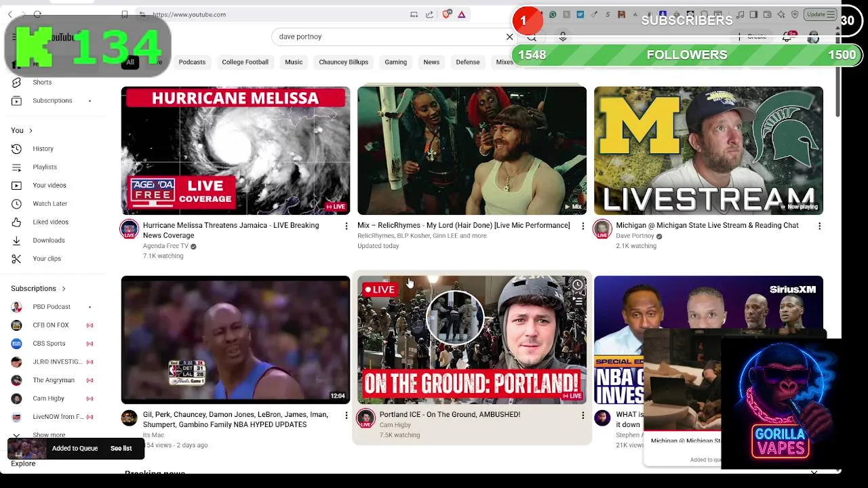This screenshot has height=488, width=868.
Task: Open the Explore heading in the sidebar
Action: 23,464
